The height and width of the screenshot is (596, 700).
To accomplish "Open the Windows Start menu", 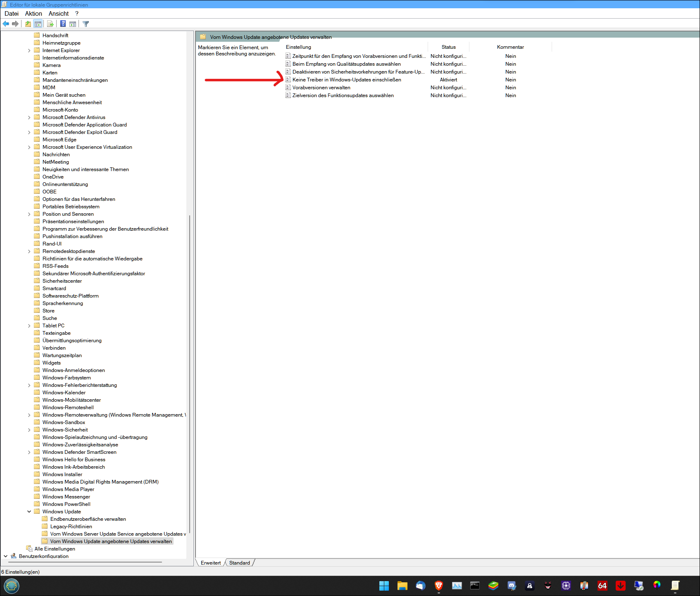I will 384,586.
